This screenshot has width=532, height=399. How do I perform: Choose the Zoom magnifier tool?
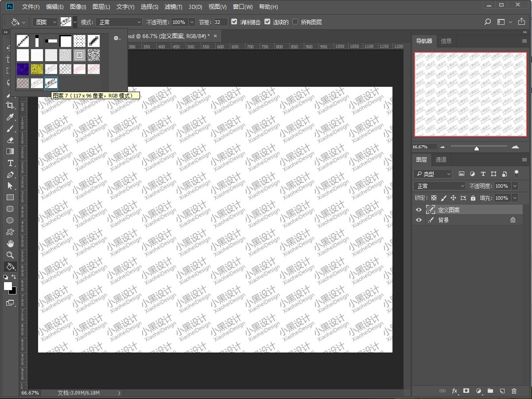point(10,255)
